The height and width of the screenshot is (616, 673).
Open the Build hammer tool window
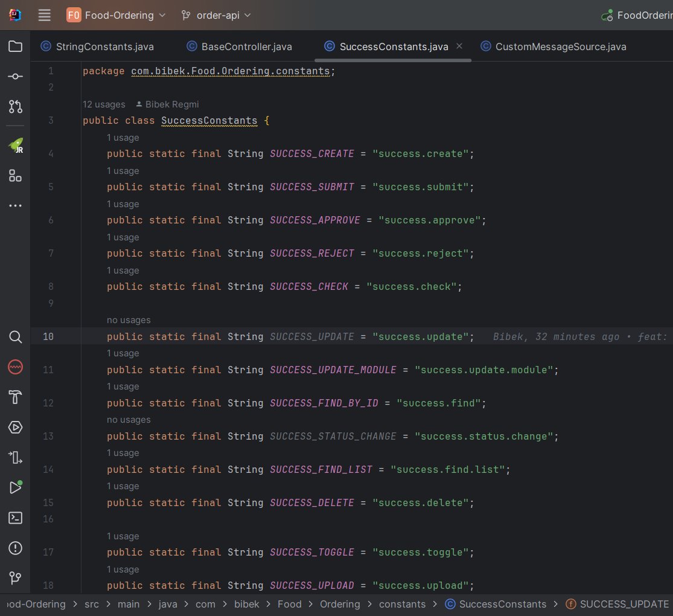[x=16, y=397]
